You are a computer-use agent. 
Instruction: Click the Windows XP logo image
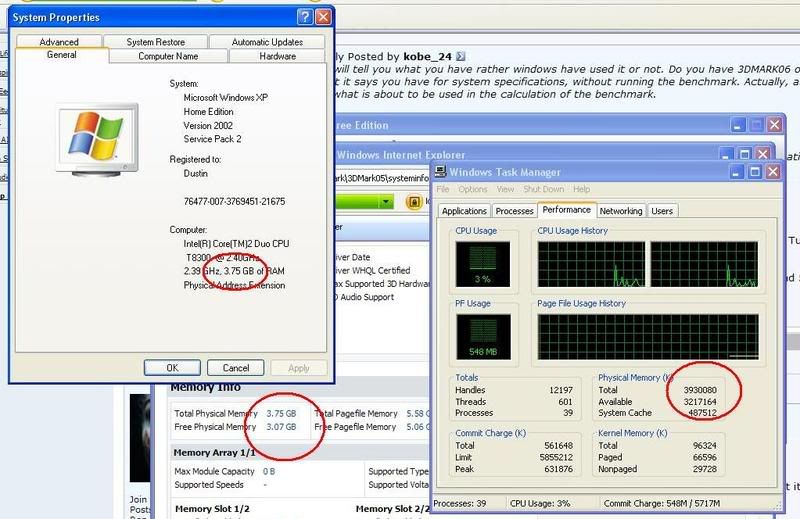pyautogui.click(x=97, y=140)
